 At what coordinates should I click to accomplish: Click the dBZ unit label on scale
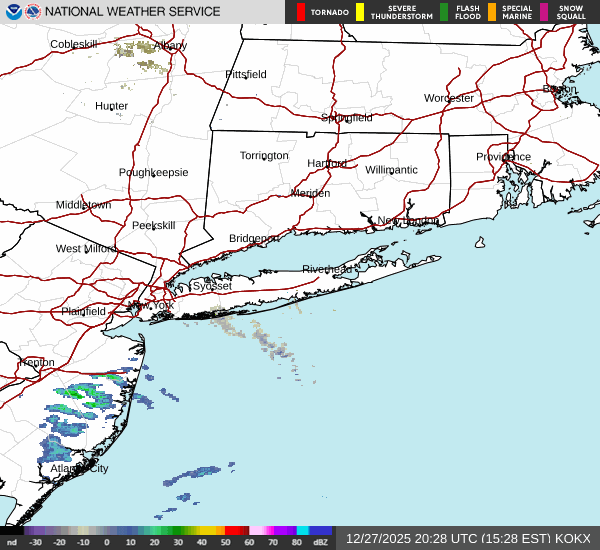(x=321, y=542)
